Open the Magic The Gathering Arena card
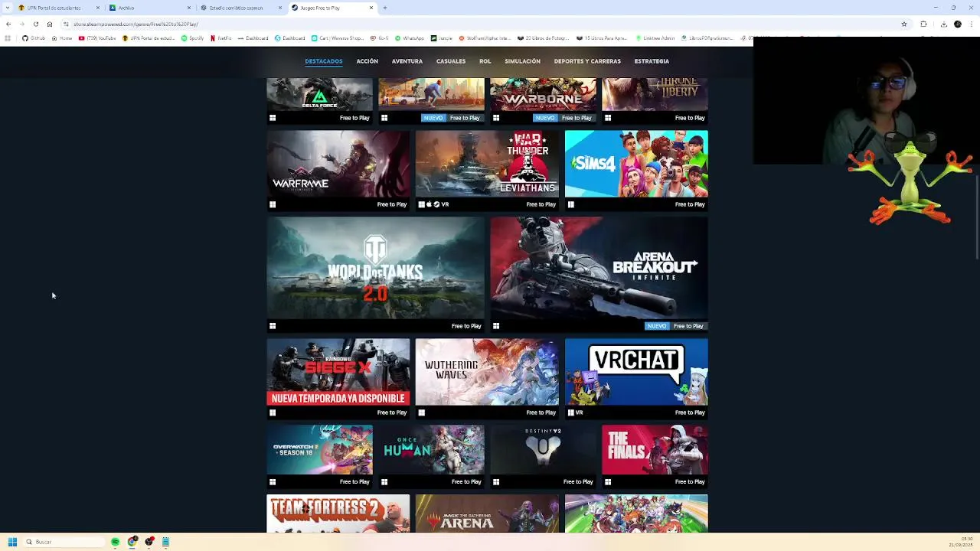 pyautogui.click(x=487, y=514)
